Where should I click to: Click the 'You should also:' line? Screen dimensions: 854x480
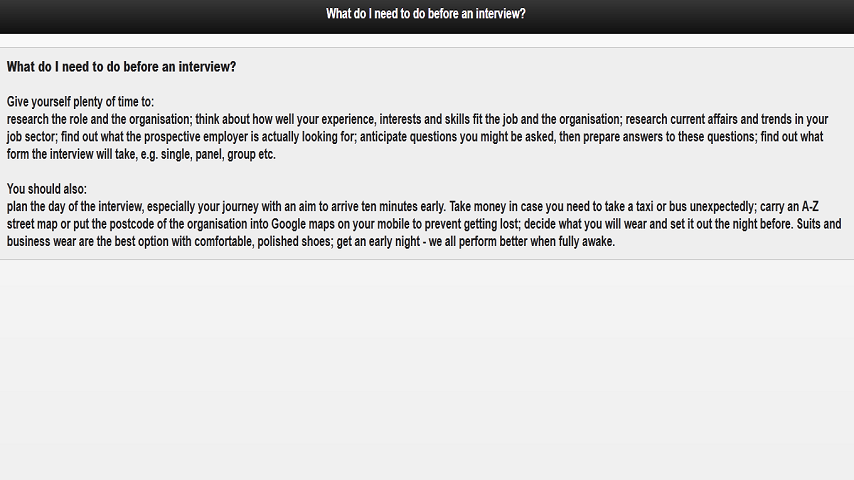(46, 189)
